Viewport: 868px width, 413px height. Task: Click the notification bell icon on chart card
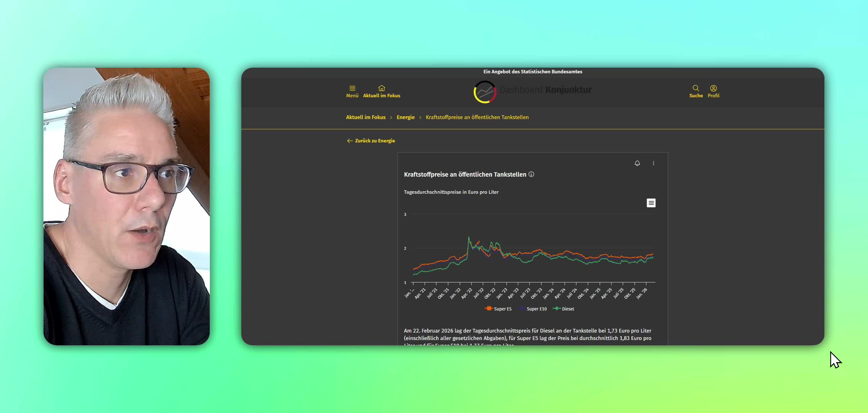coord(637,163)
